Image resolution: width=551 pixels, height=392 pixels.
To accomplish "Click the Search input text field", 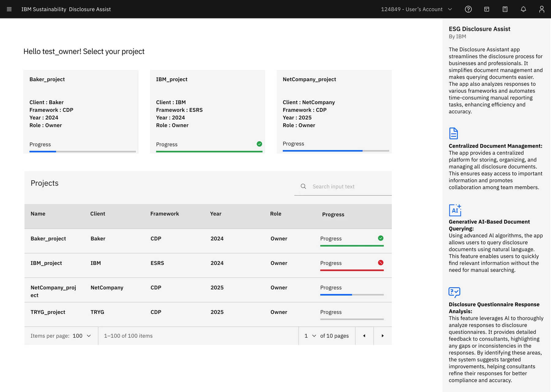I will (x=343, y=186).
